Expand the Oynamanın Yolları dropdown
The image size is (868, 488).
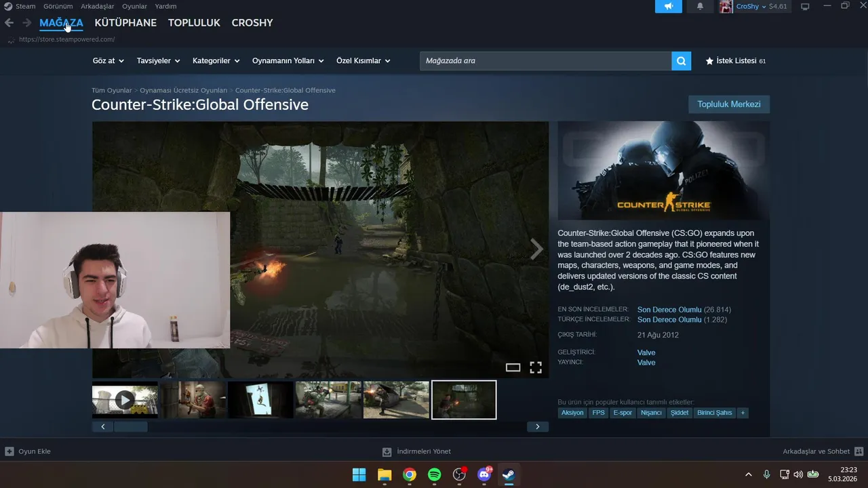pos(288,61)
